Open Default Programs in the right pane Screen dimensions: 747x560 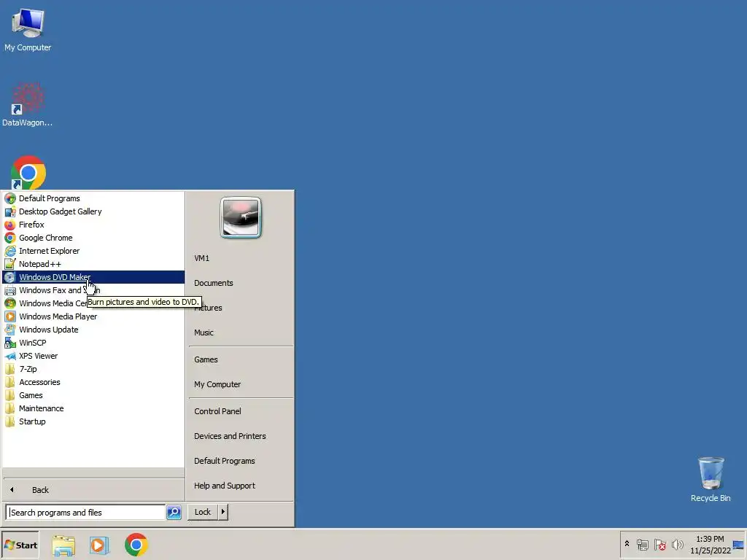coord(240,461)
